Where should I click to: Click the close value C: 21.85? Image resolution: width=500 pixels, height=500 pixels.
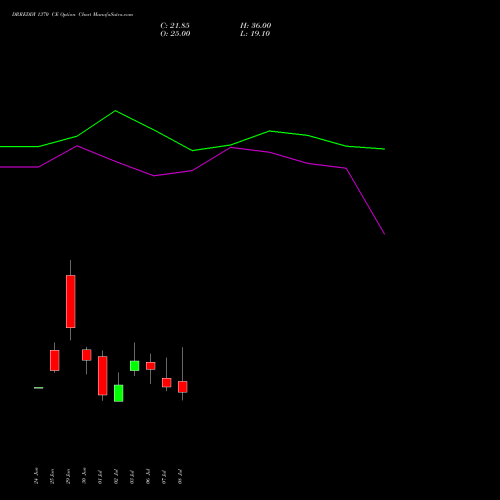coord(175,26)
